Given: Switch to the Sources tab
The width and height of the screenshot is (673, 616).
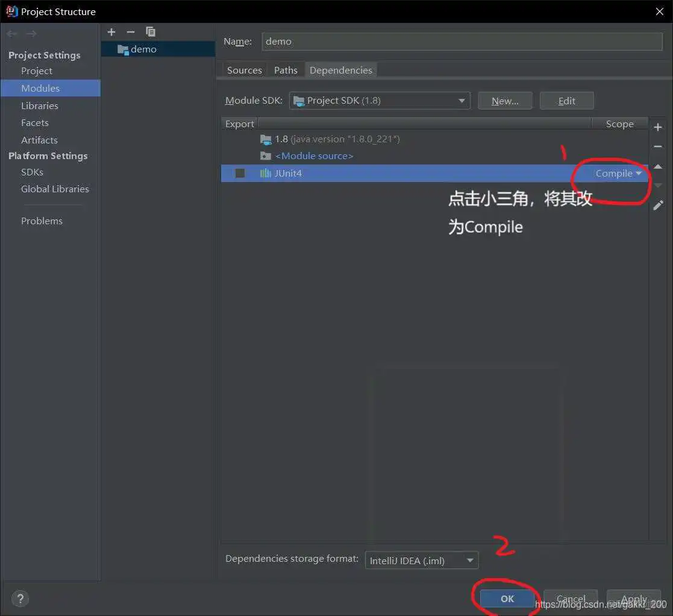Looking at the screenshot, I should [244, 70].
